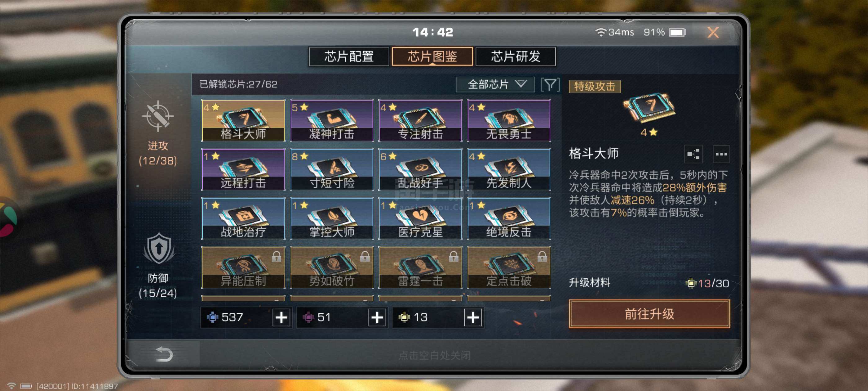
Task: Add blue chip currency with plus icon
Action: (x=281, y=317)
